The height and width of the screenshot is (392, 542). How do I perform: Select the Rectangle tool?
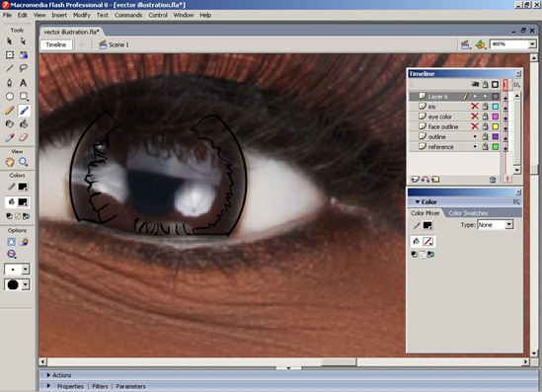pos(23,97)
